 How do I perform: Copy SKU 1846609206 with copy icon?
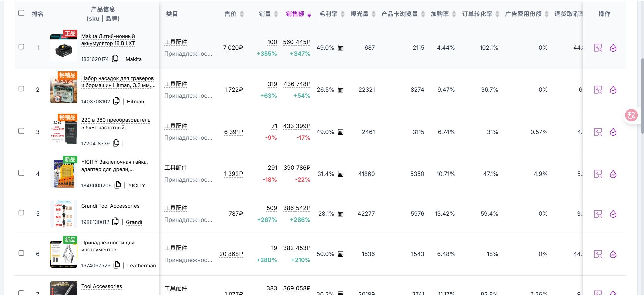tap(118, 185)
